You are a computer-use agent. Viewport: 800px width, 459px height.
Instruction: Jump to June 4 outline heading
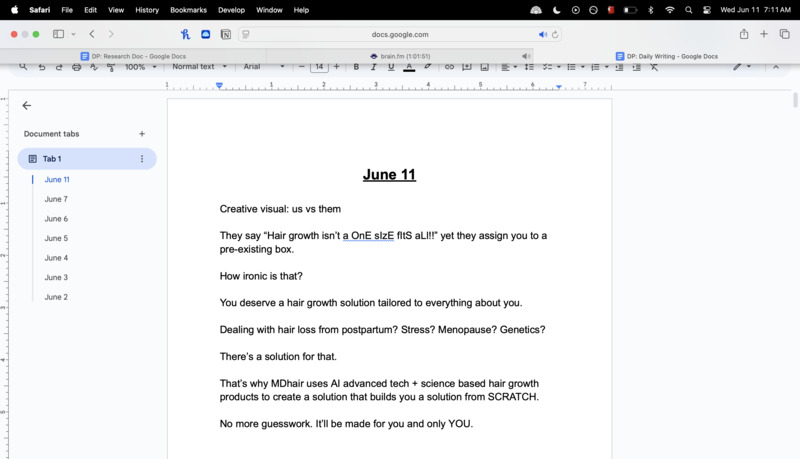[56, 258]
